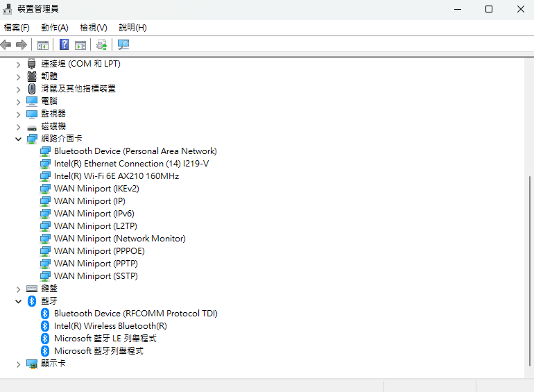
Task: Collapse the 藍牙 category
Action: [x=19, y=301]
